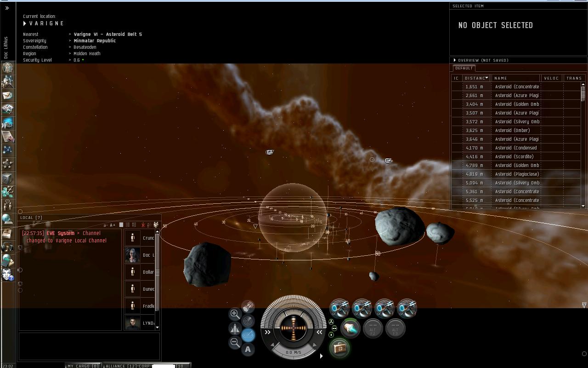
Task: Switch member list to solid lines view
Action: coord(121,225)
